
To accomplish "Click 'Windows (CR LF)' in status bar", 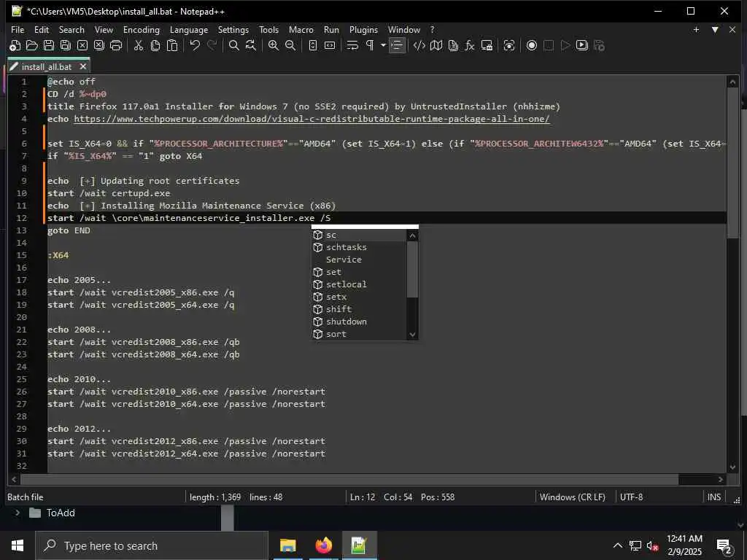I will (x=572, y=497).
